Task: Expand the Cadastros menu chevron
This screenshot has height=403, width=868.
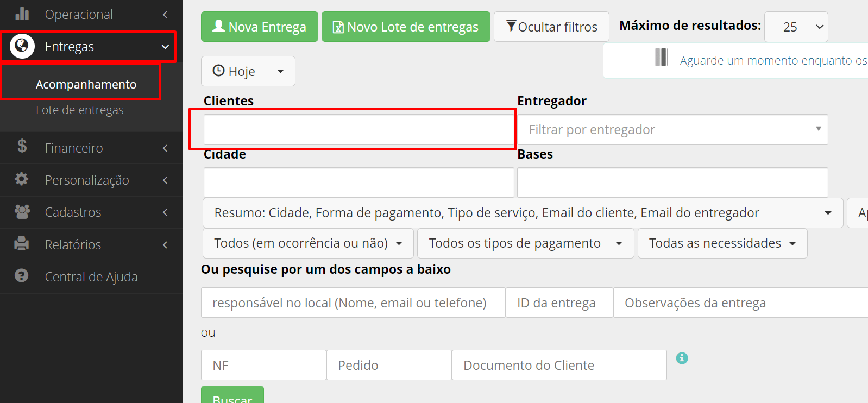Action: point(165,212)
